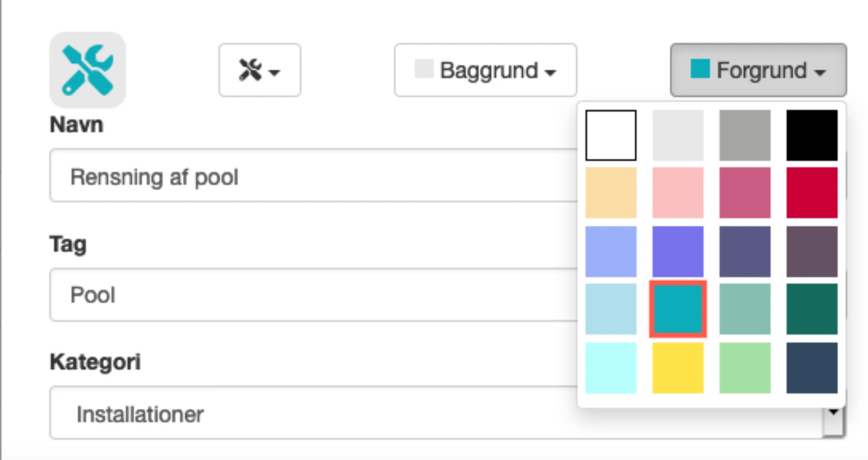Viewport: 868px width, 460px height.
Task: Pick the periwinkle light blue swatch
Action: [611, 252]
